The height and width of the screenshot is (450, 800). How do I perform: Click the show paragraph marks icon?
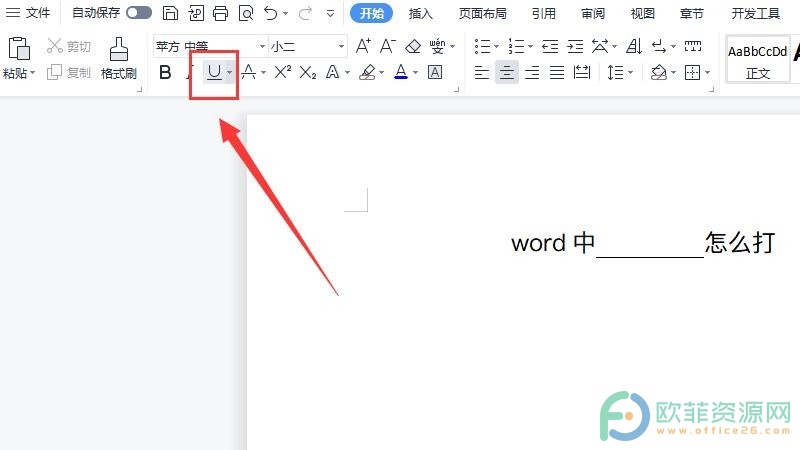tap(659, 46)
